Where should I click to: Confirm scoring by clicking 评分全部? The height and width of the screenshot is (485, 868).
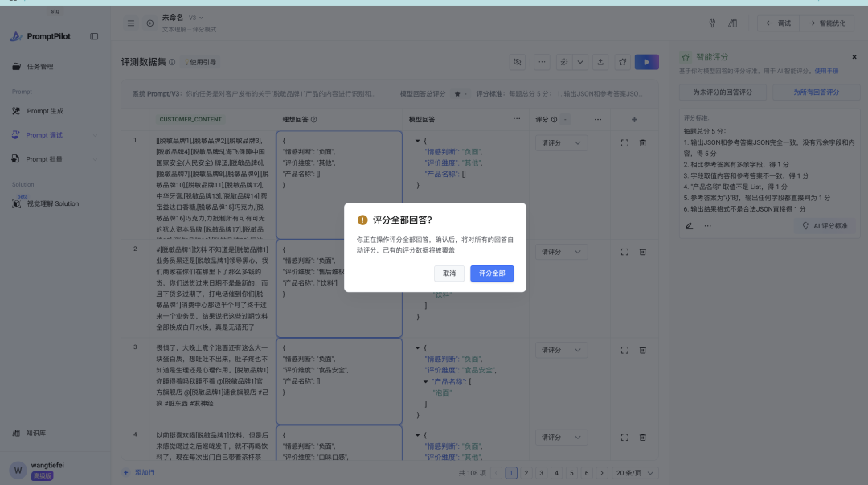coord(491,273)
